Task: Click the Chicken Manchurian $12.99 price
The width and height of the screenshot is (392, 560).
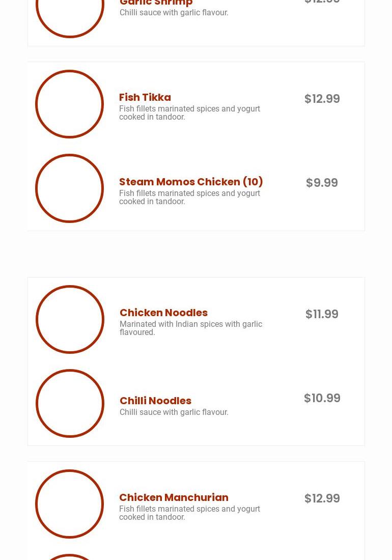Action: click(322, 498)
